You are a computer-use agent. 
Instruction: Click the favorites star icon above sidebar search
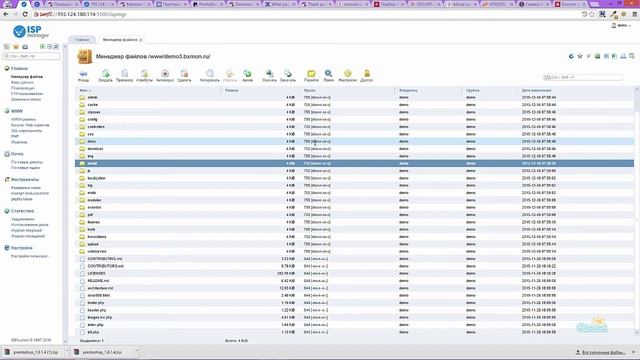[16, 47]
